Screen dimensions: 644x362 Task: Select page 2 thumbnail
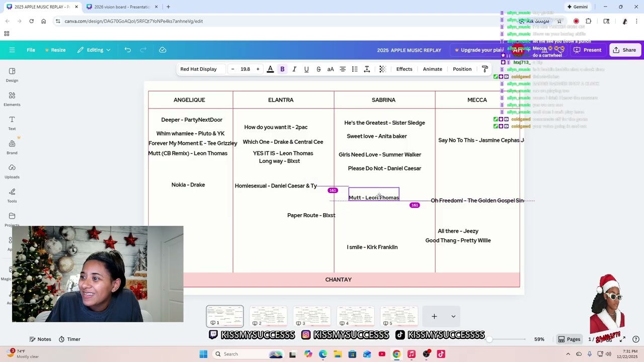[x=268, y=316]
